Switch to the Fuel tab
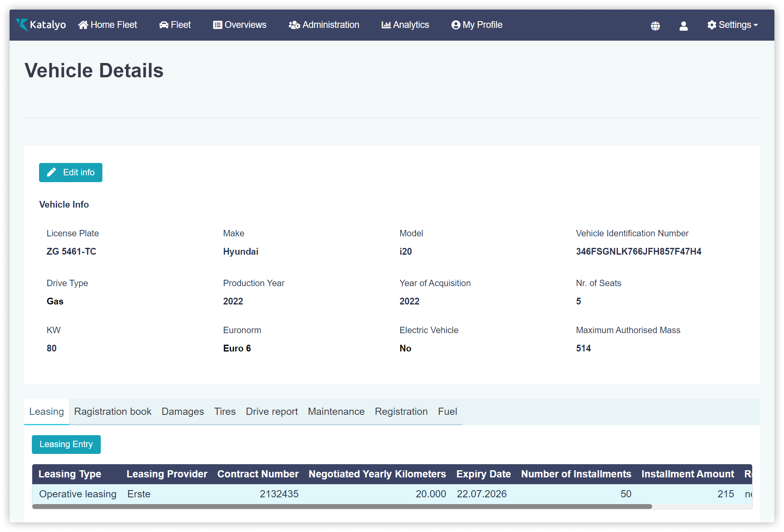This screenshot has width=784, height=532. click(x=447, y=412)
